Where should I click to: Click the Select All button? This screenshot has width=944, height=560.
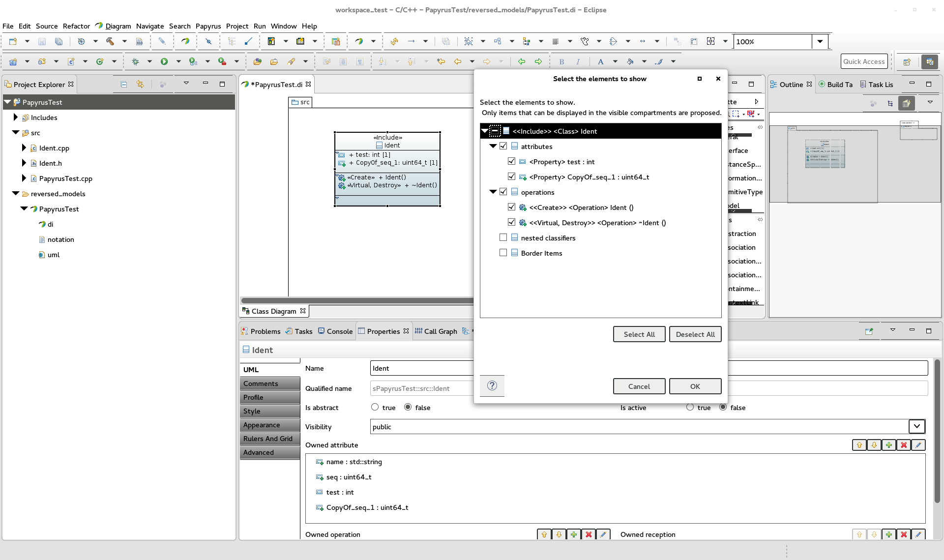(x=639, y=334)
